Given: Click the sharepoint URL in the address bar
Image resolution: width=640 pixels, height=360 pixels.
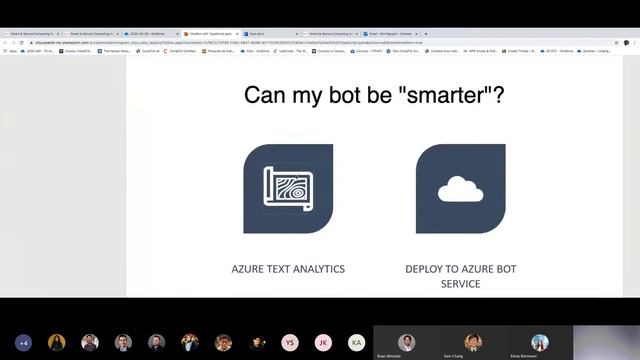Looking at the screenshot, I should 229,42.
